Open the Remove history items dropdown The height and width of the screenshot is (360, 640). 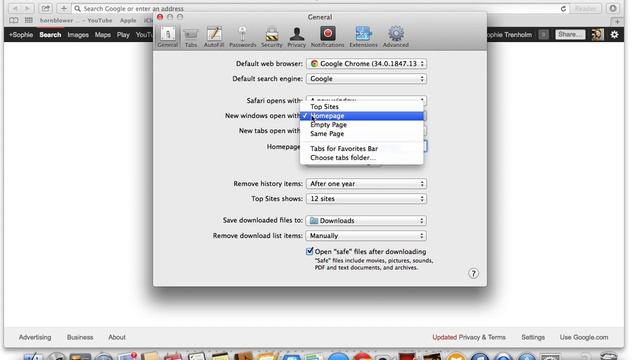(x=366, y=184)
